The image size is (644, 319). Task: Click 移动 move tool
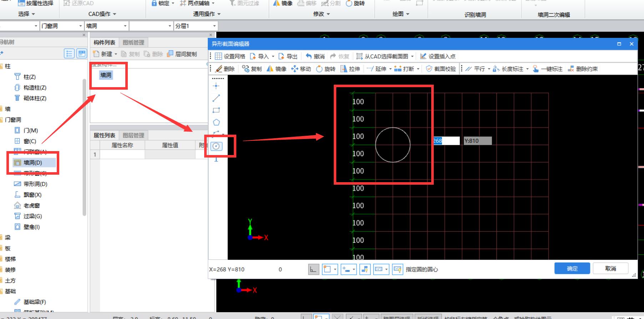(x=301, y=69)
